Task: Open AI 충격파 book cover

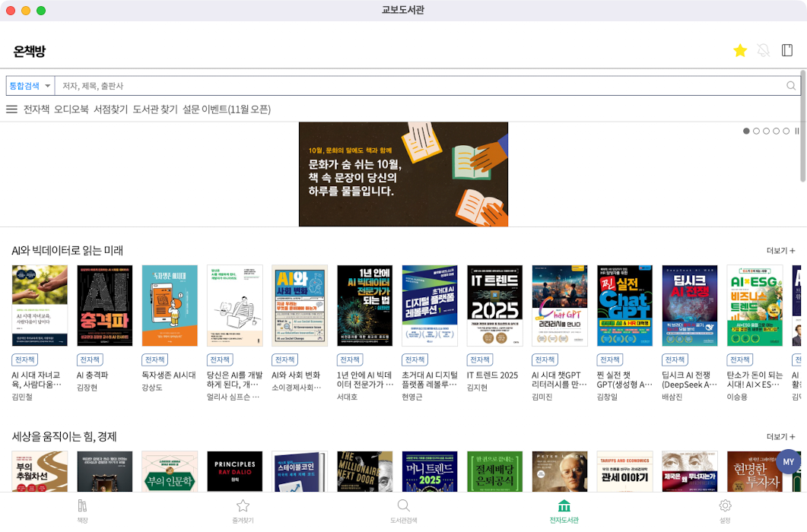Action: [x=104, y=306]
